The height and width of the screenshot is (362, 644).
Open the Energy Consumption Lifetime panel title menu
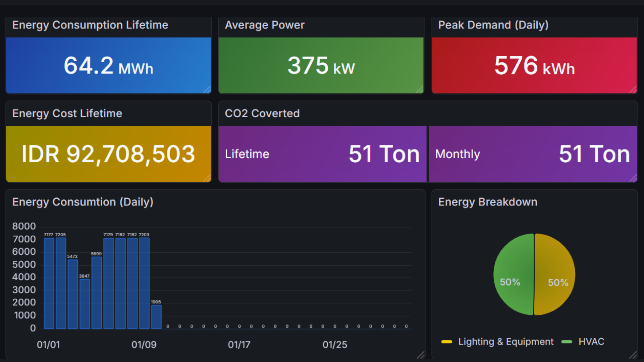[90, 25]
